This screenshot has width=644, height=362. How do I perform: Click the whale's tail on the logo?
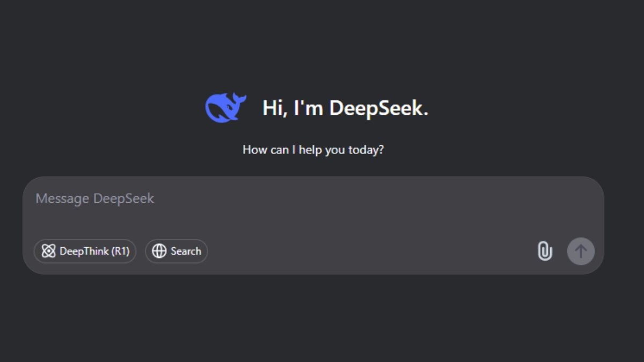pos(239,99)
